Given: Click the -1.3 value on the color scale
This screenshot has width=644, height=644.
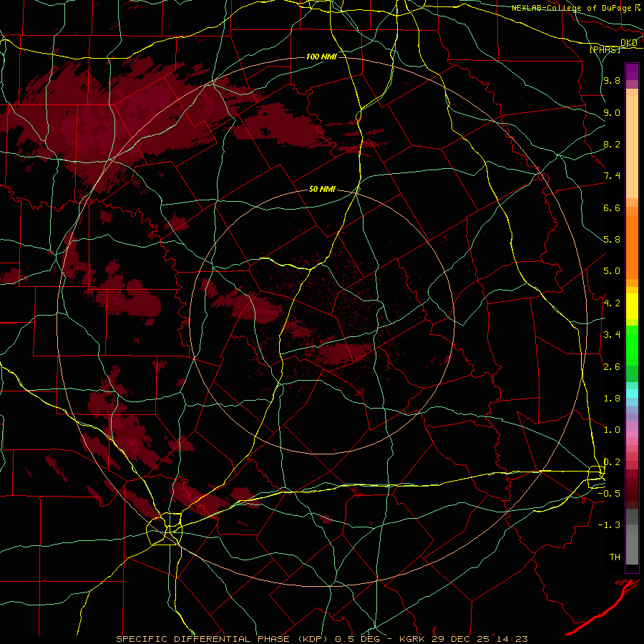Looking at the screenshot, I should tap(609, 525).
